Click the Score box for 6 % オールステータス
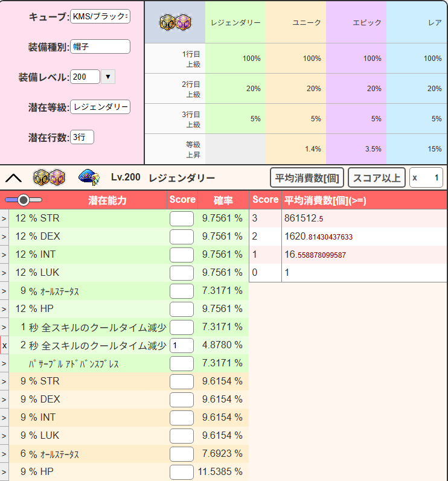 coord(182,454)
